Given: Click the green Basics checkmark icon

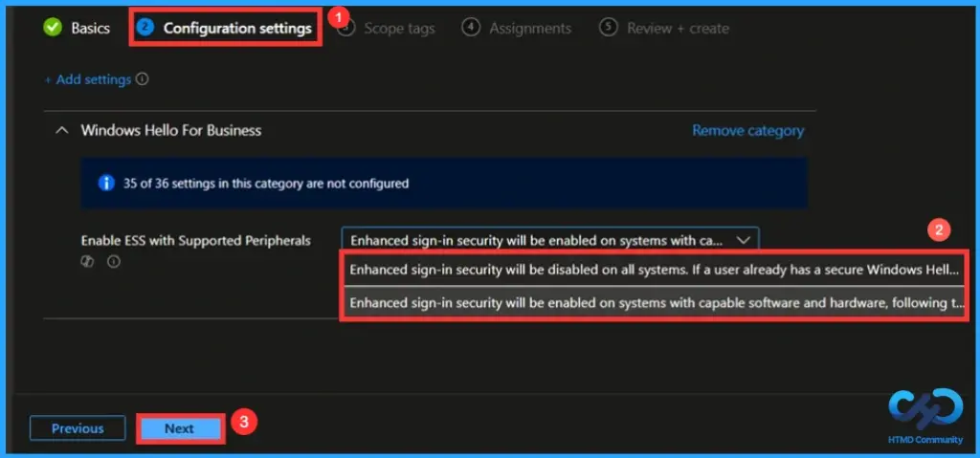Looking at the screenshot, I should tap(53, 28).
